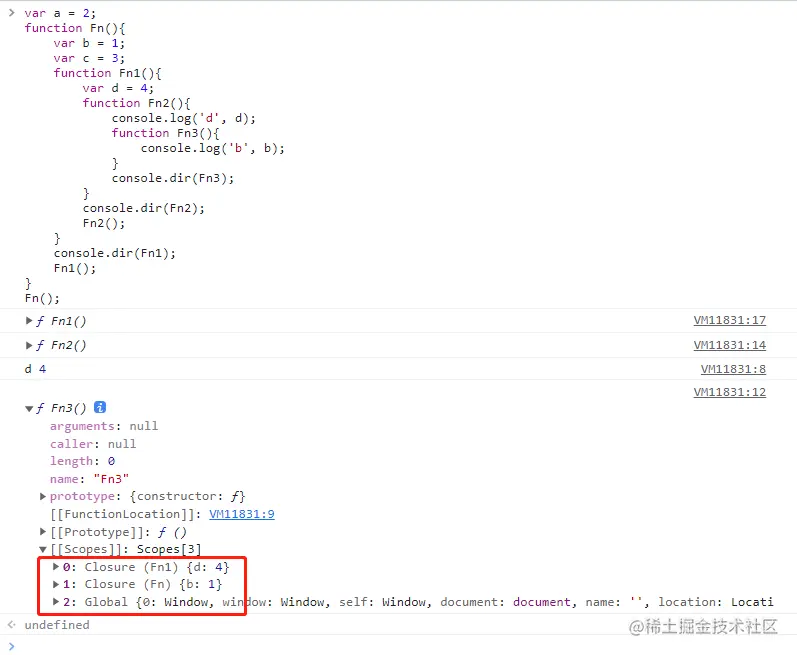The image size is (797, 655).
Task: Click the 'Scopes[3]' value text
Action: (169, 549)
